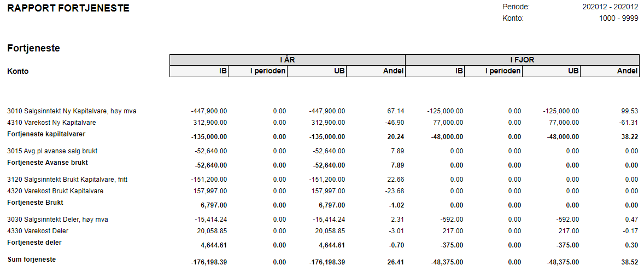Select row 4310 Varekost Ny Kapitalvare
The image size is (644, 271).
click(323, 123)
